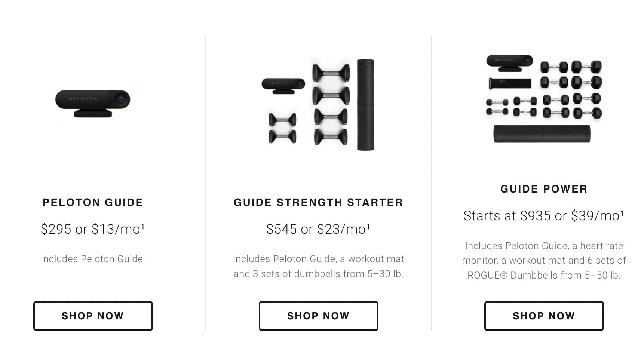644x359 pixels.
Task: Open the GUIDE POWER product title link
Action: coord(544,189)
